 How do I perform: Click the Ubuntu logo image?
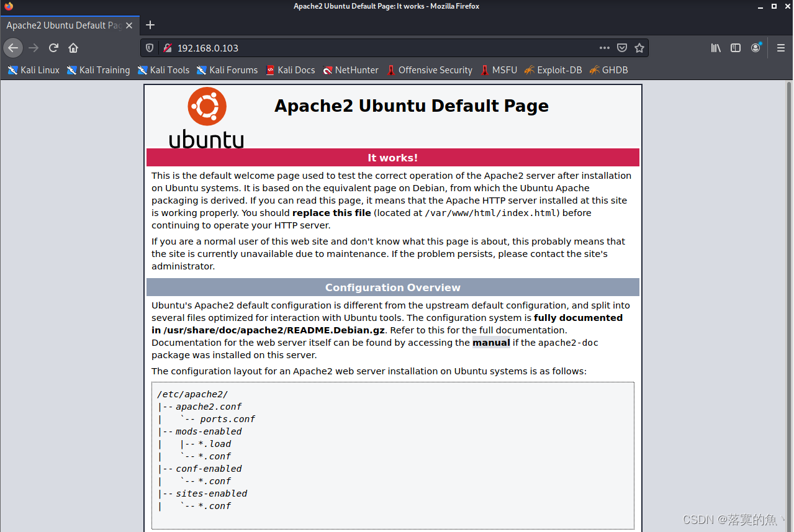tap(207, 117)
